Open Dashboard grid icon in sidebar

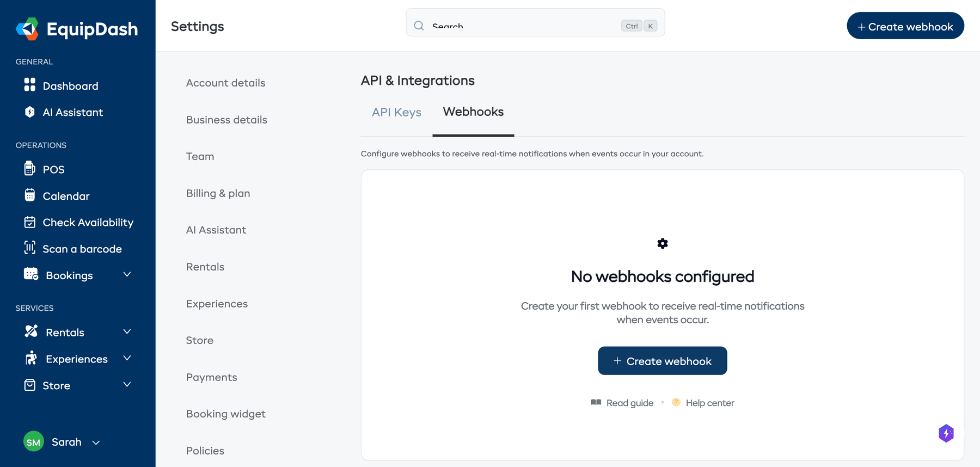click(x=30, y=84)
